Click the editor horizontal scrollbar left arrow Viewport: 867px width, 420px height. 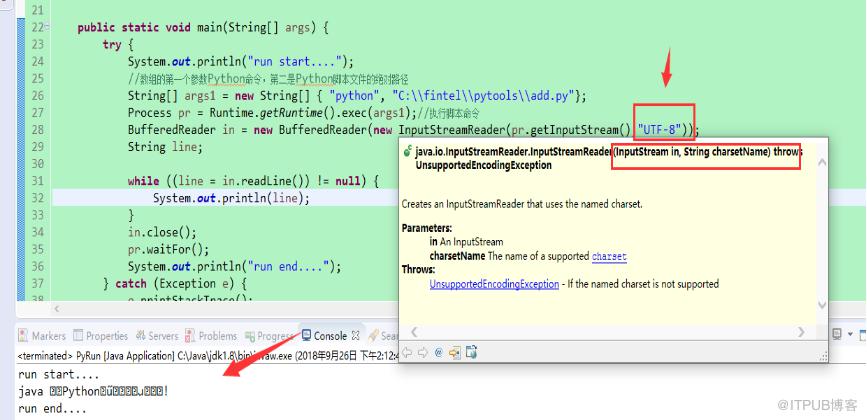pos(56,309)
